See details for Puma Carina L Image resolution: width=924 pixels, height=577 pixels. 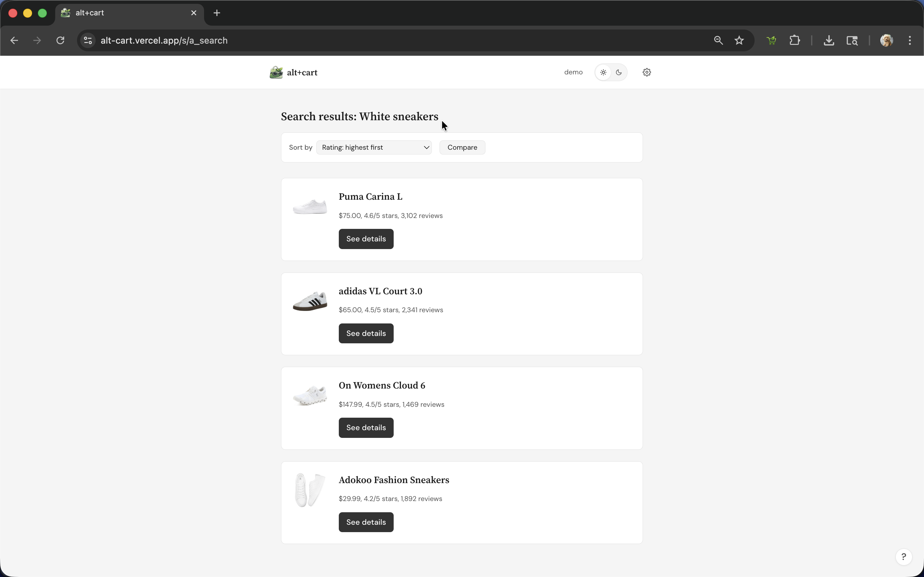point(366,239)
